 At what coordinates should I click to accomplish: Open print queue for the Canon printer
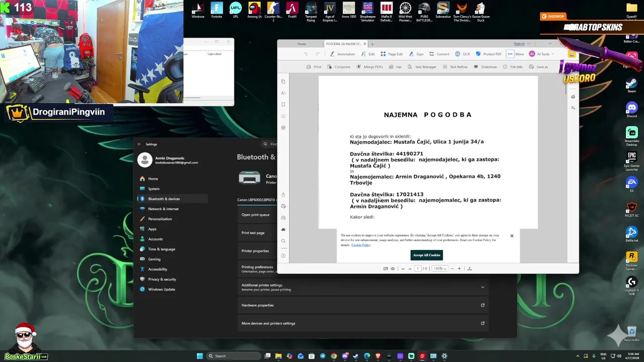(257, 215)
